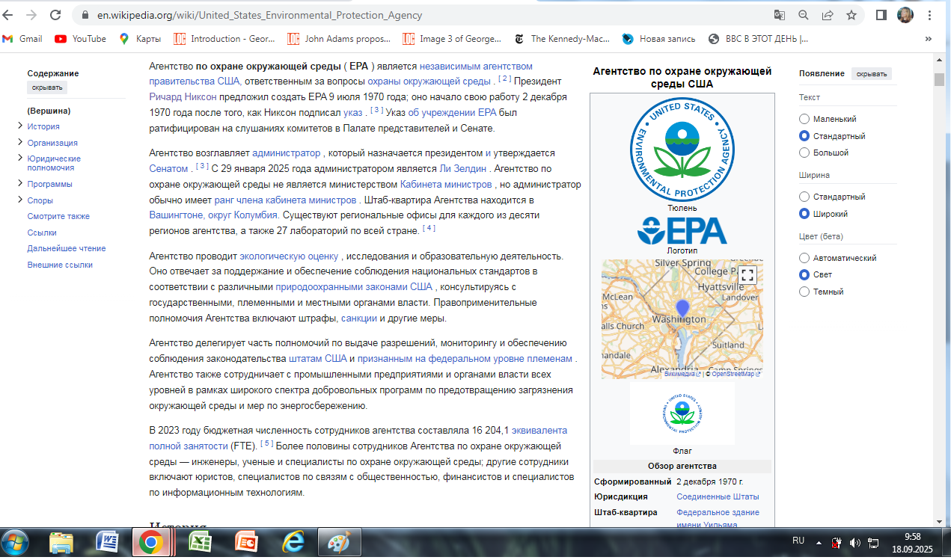Select the Маленький text size option
951x560 pixels.
pyautogui.click(x=804, y=119)
